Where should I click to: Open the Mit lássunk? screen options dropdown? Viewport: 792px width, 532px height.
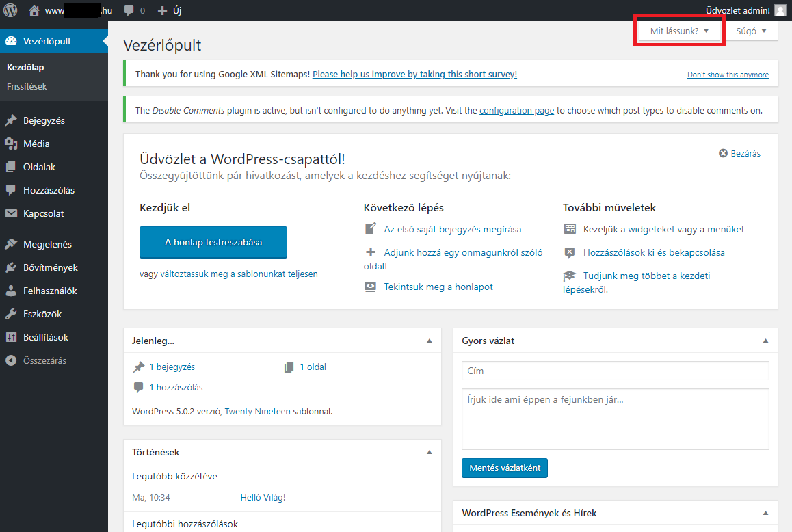[680, 31]
